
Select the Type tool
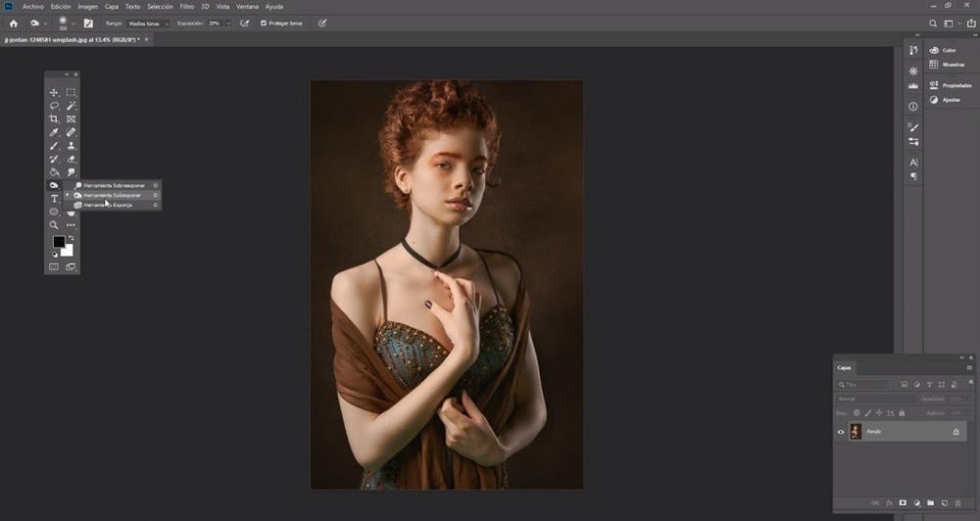pos(54,199)
